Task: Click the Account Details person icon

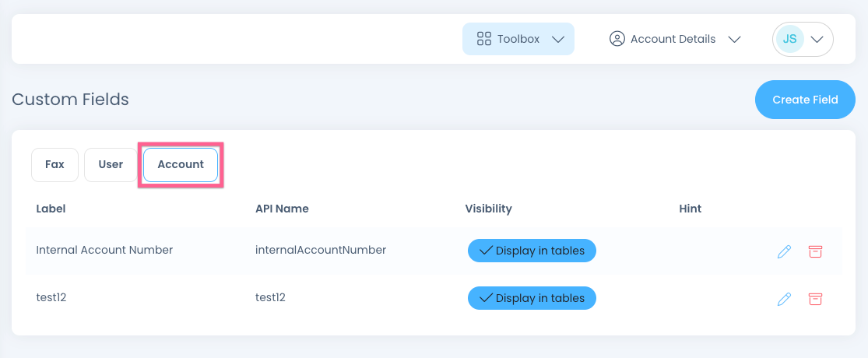Action: click(x=617, y=39)
